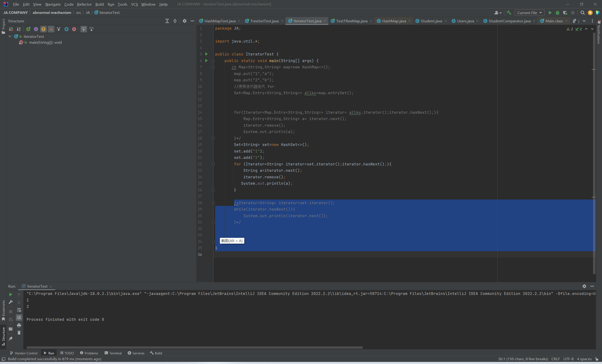
Task: Switch to HashMapTest.java editor tab
Action: pyautogui.click(x=220, y=21)
